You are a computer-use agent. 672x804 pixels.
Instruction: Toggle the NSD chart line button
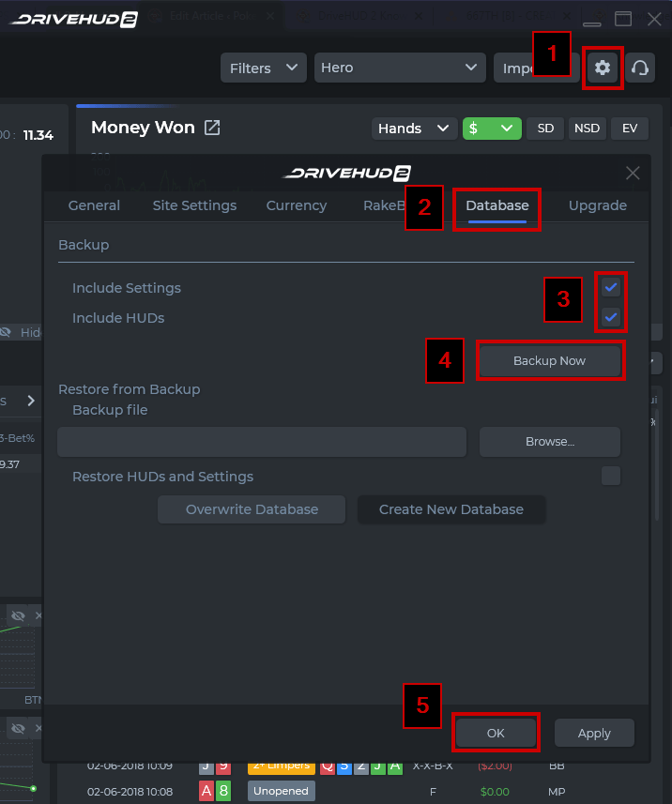[587, 129]
